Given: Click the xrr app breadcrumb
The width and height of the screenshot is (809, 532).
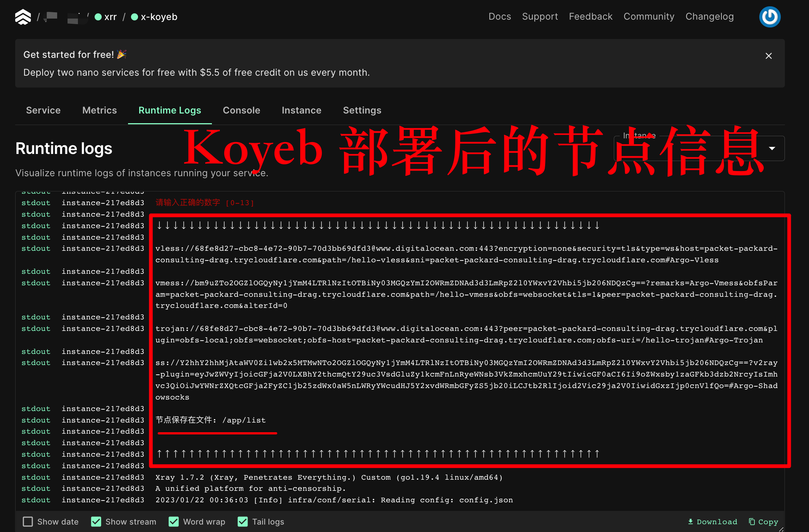Looking at the screenshot, I should 106,17.
